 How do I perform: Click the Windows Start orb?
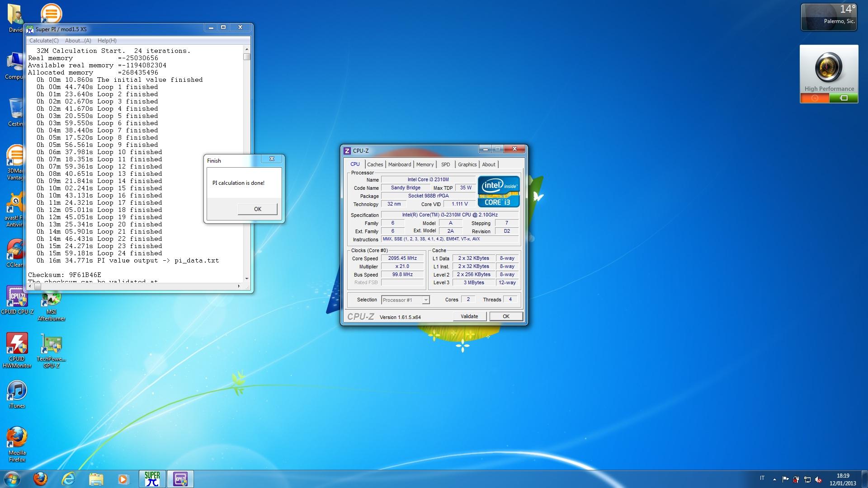[x=12, y=479]
